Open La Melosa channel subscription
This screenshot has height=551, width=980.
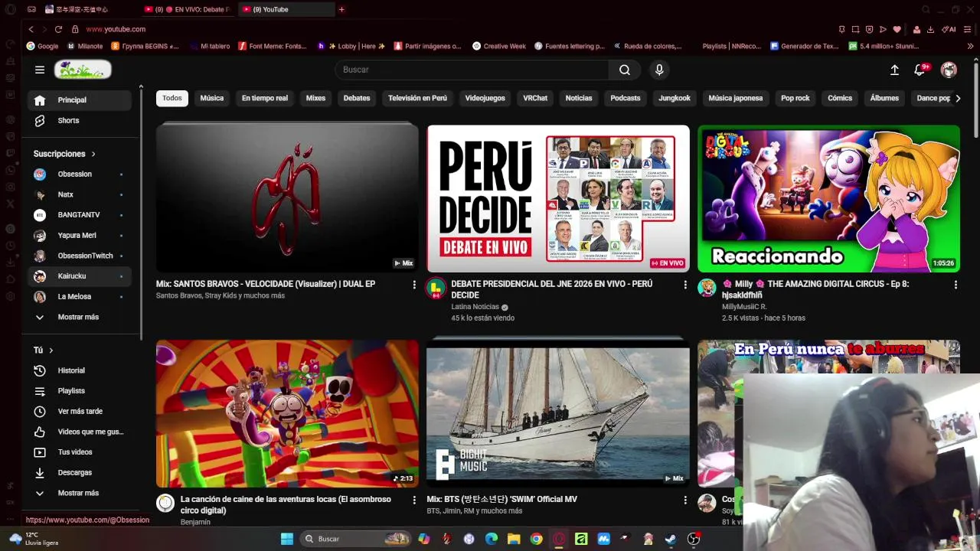[80, 297]
